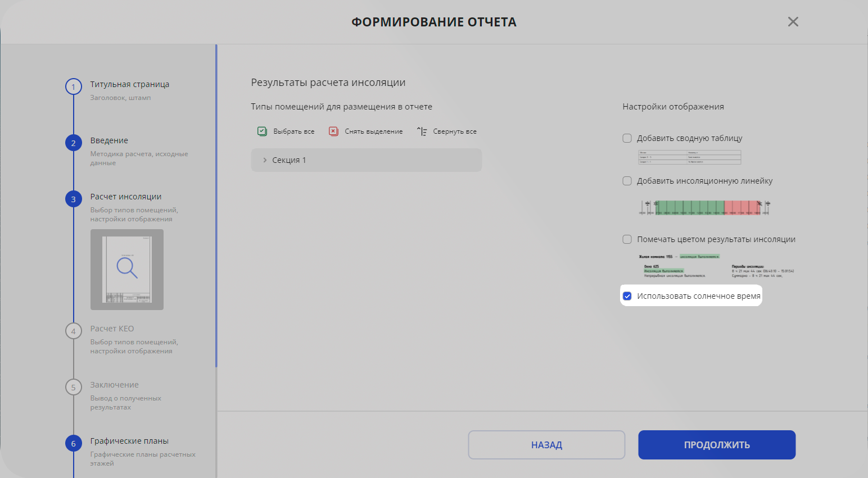Image resolution: width=868 pixels, height=478 pixels.
Task: Click the ПРОДОЛЖИТЬ button
Action: 717,445
